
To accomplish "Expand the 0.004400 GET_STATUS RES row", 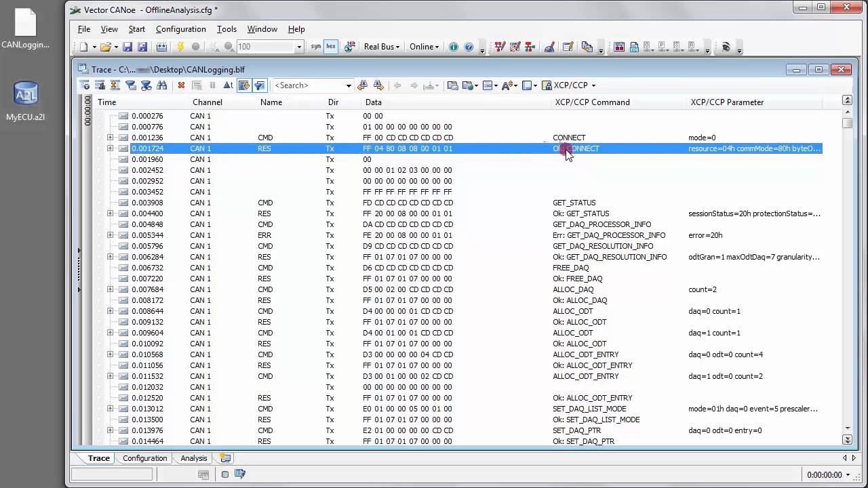I will [110, 213].
